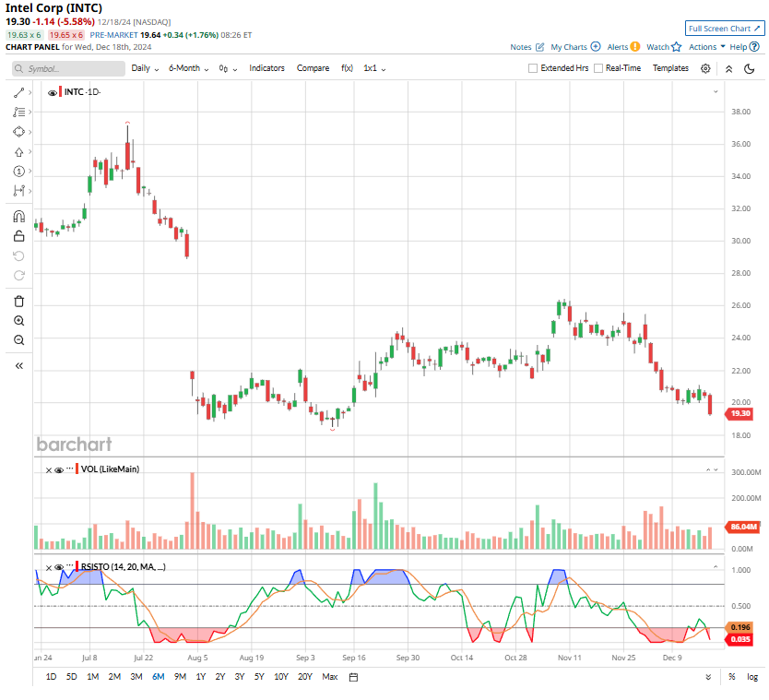Click the RSISTO indicator color swatch

77,566
